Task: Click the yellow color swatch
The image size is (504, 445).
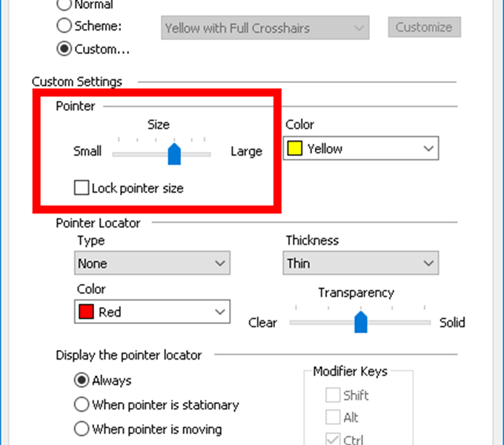Action: [294, 148]
